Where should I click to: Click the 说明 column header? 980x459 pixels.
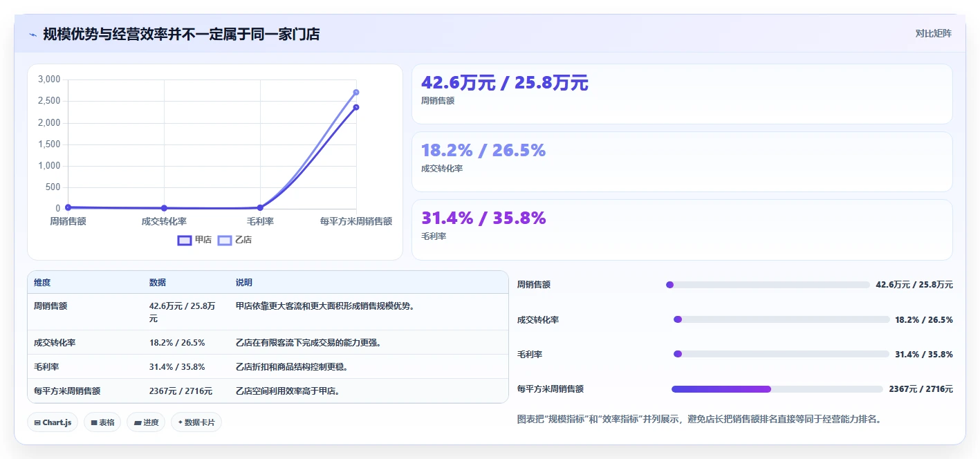244,283
